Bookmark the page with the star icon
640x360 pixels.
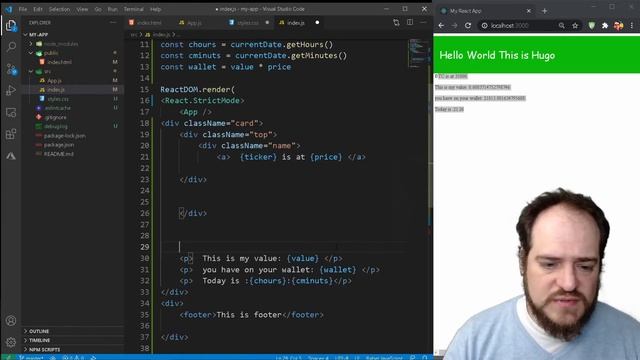575,25
